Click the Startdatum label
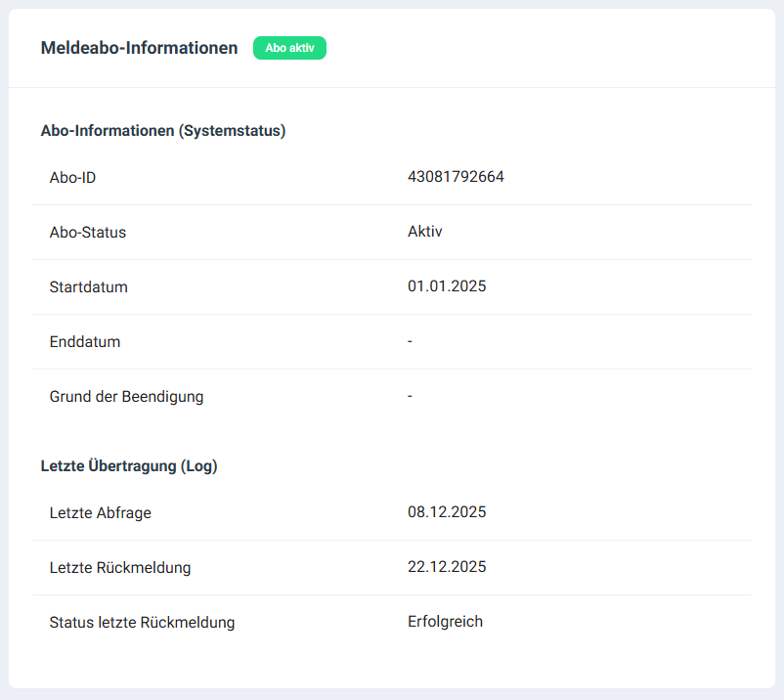Screen dimensions: 784x700 pyautogui.click(x=89, y=287)
